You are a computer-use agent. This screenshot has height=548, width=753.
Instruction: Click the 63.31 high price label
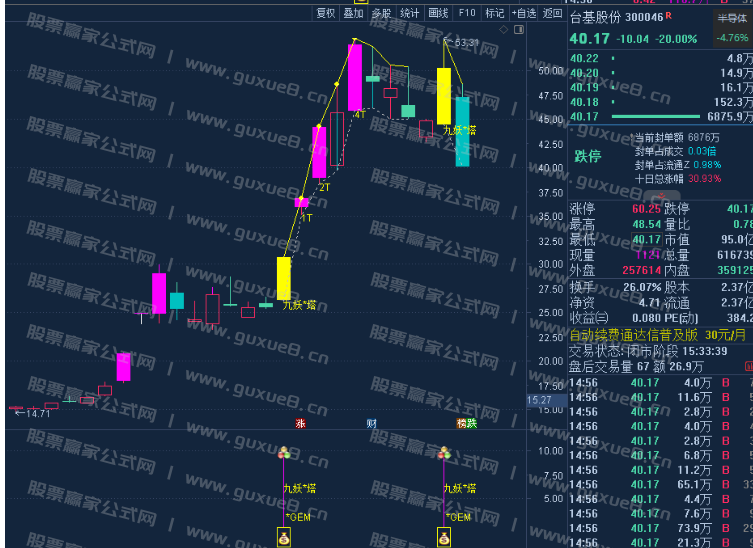click(467, 43)
